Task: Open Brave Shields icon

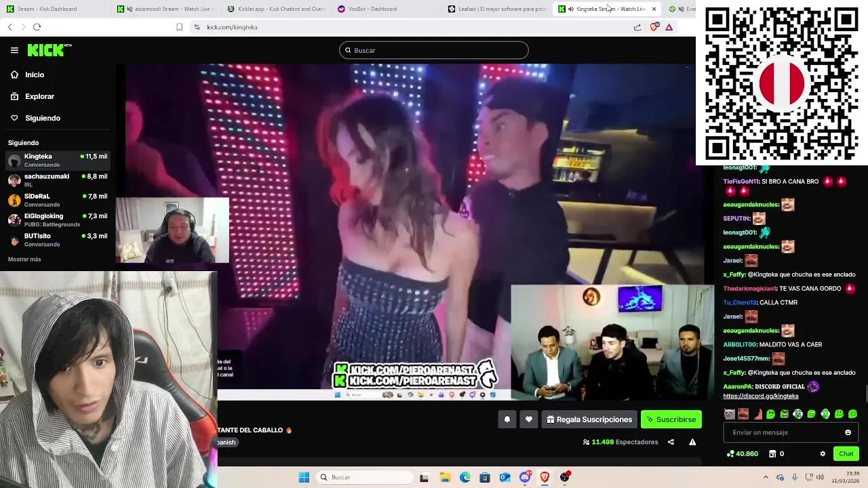Action: pos(654,27)
